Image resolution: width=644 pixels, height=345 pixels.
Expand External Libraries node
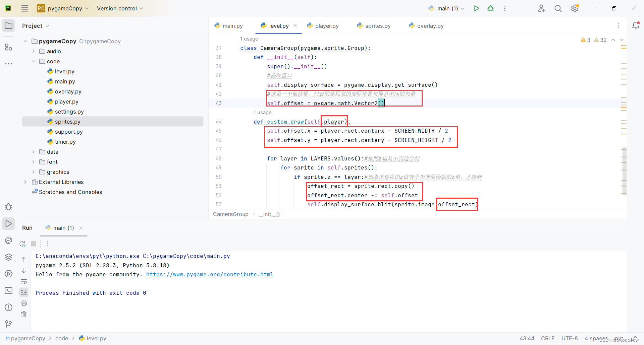tap(25, 182)
